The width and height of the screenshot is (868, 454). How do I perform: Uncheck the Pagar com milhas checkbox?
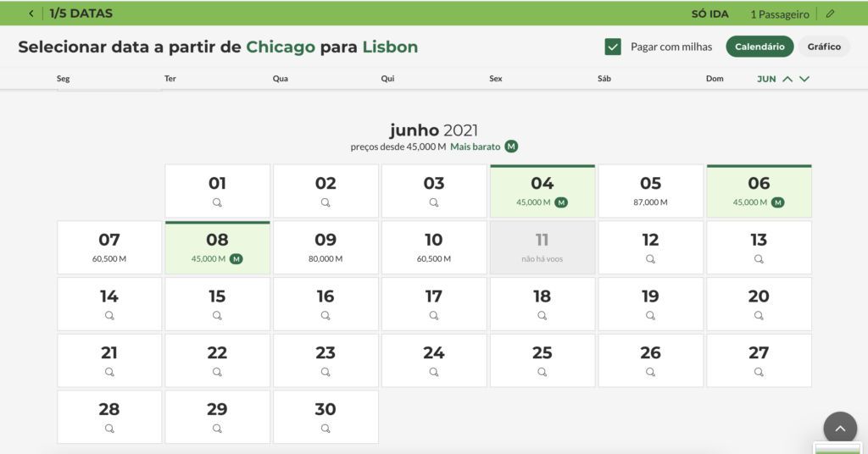613,47
